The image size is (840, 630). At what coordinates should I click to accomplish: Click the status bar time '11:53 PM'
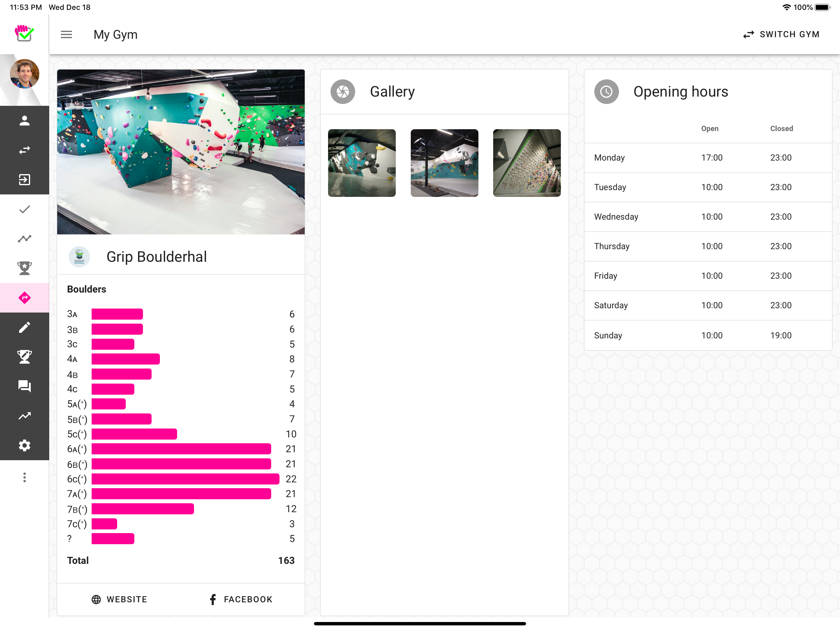[x=26, y=7]
